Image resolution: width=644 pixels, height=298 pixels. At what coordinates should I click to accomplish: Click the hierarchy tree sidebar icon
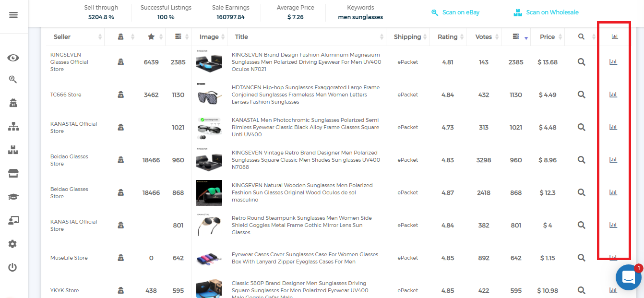(13, 127)
